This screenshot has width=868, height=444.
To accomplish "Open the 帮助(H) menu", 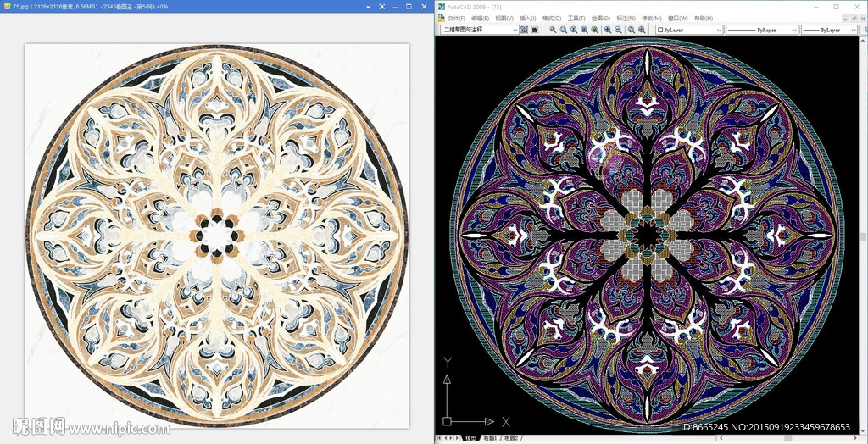I will (703, 19).
